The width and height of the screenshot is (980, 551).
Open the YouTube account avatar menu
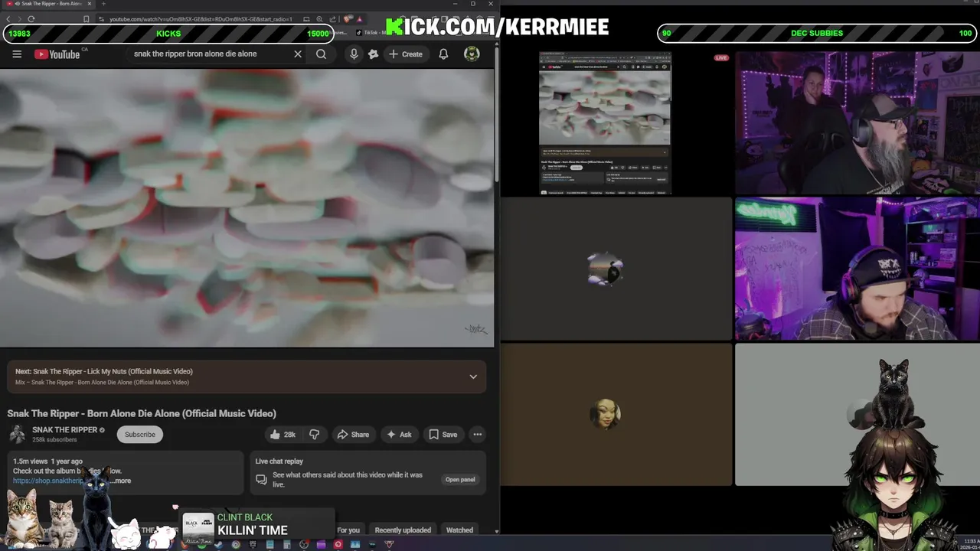tap(472, 54)
